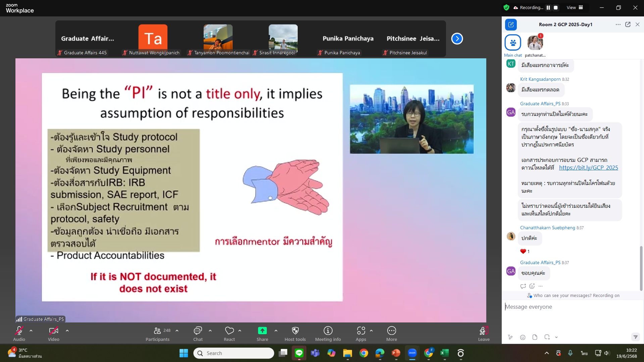The height and width of the screenshot is (362, 644).
Task: Open Meeting info
Action: click(x=328, y=331)
